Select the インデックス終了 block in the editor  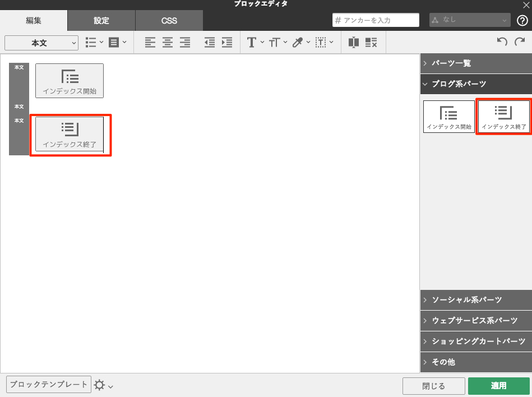(x=70, y=135)
